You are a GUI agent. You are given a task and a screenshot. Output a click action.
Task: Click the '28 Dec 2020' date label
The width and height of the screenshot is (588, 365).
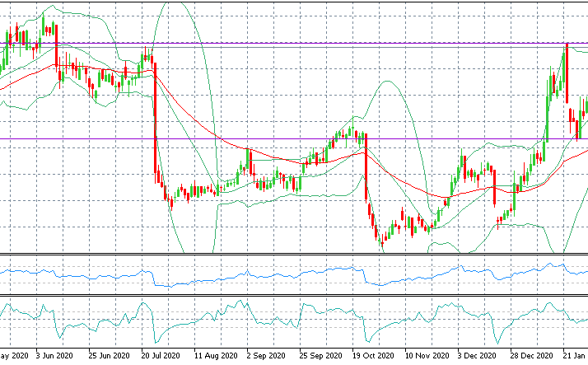point(531,355)
